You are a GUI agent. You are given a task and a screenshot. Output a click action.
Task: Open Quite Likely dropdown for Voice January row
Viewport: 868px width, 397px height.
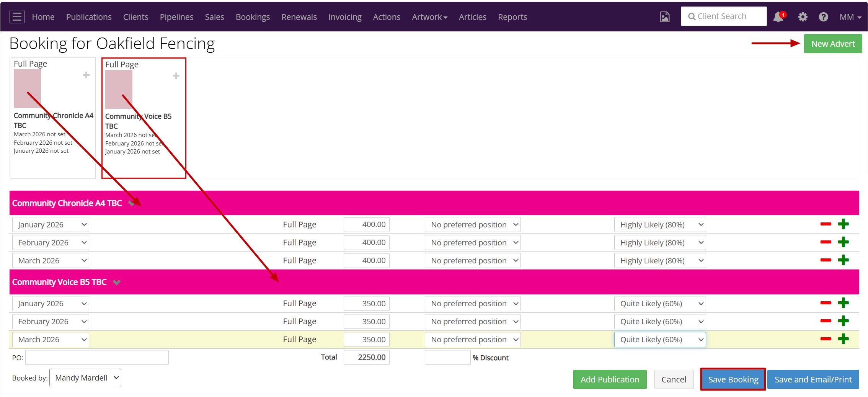click(660, 304)
